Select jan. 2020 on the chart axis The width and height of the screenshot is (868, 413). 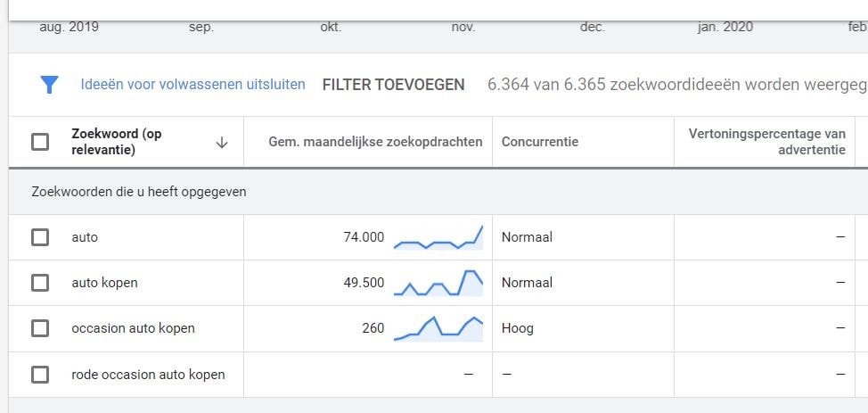pos(725,27)
